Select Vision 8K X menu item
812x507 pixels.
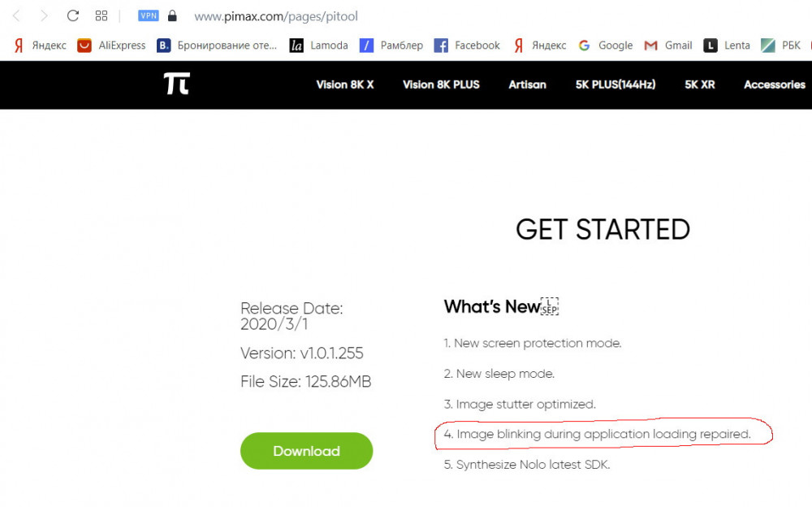coord(345,84)
